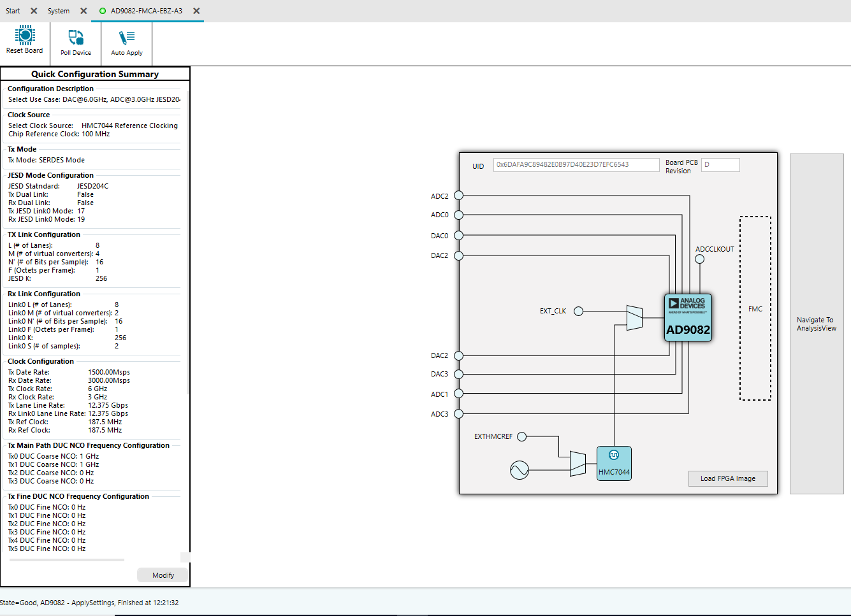The image size is (851, 616).
Task: Click the FMC dashed connector block
Action: 755,308
